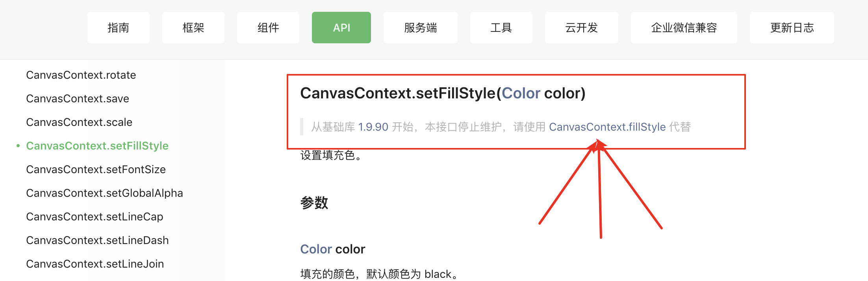The height and width of the screenshot is (281, 868).
Task: Open CanvasContext.setLineDash sidebar entry
Action: click(97, 240)
